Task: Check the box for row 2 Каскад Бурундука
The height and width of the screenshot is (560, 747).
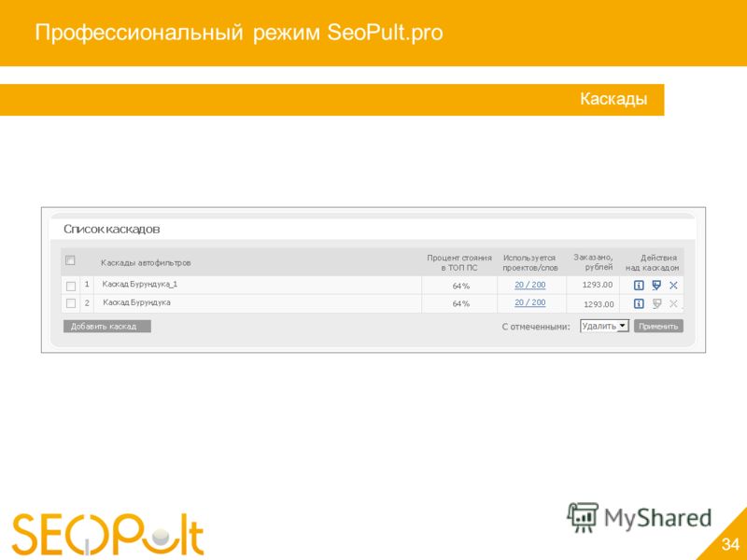Action: pyautogui.click(x=71, y=303)
